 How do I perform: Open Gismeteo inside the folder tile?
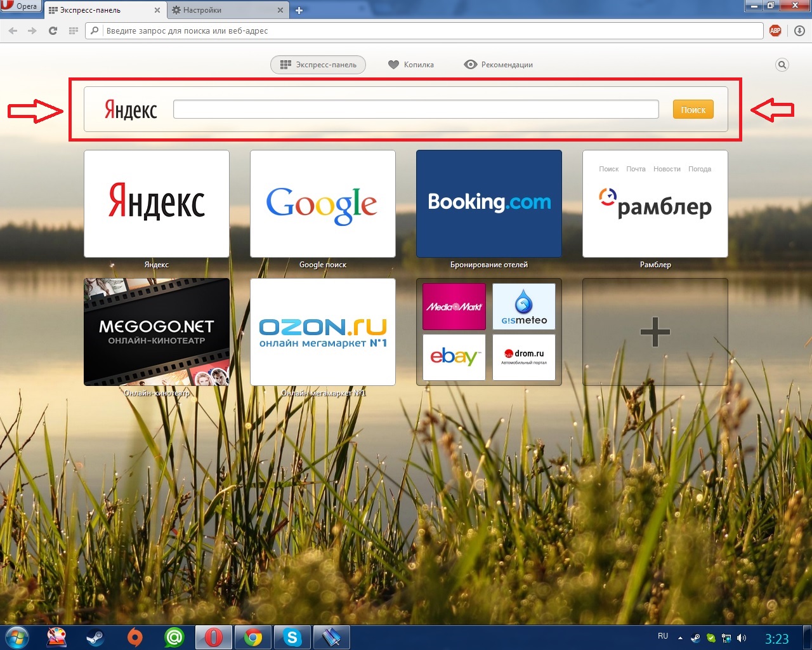pos(524,307)
